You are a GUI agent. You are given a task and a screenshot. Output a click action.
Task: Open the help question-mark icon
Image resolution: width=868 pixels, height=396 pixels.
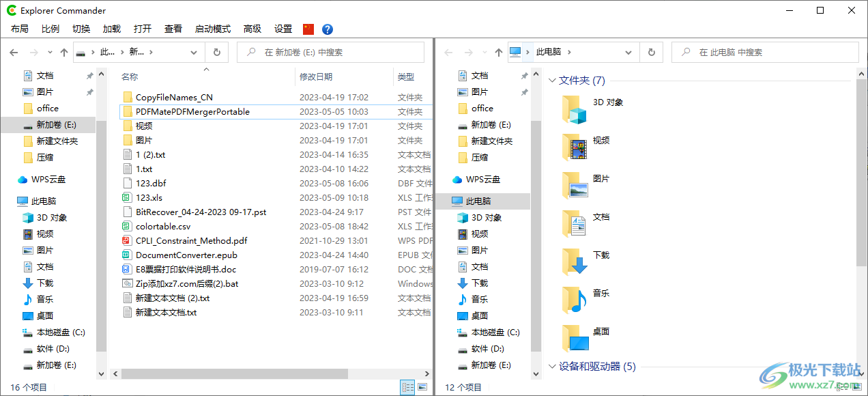[x=327, y=29]
